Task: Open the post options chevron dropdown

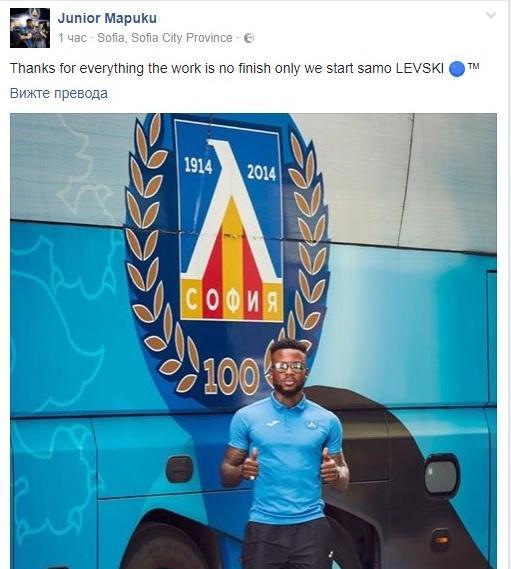Action: tap(491, 15)
